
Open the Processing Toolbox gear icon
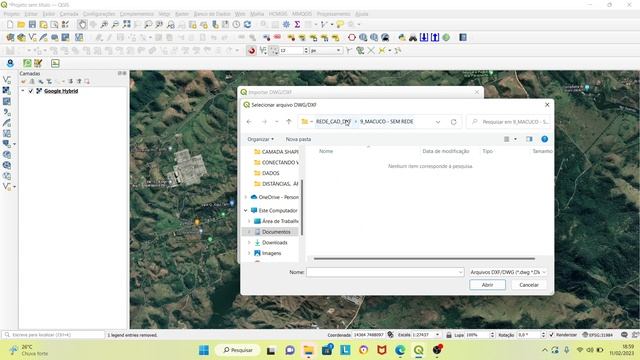click(x=286, y=24)
